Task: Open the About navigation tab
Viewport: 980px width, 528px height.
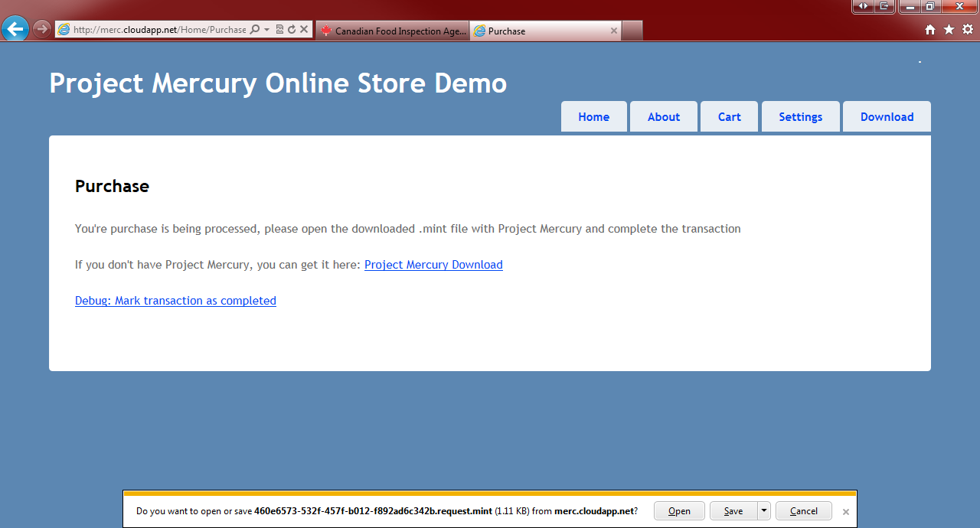Action: click(664, 117)
